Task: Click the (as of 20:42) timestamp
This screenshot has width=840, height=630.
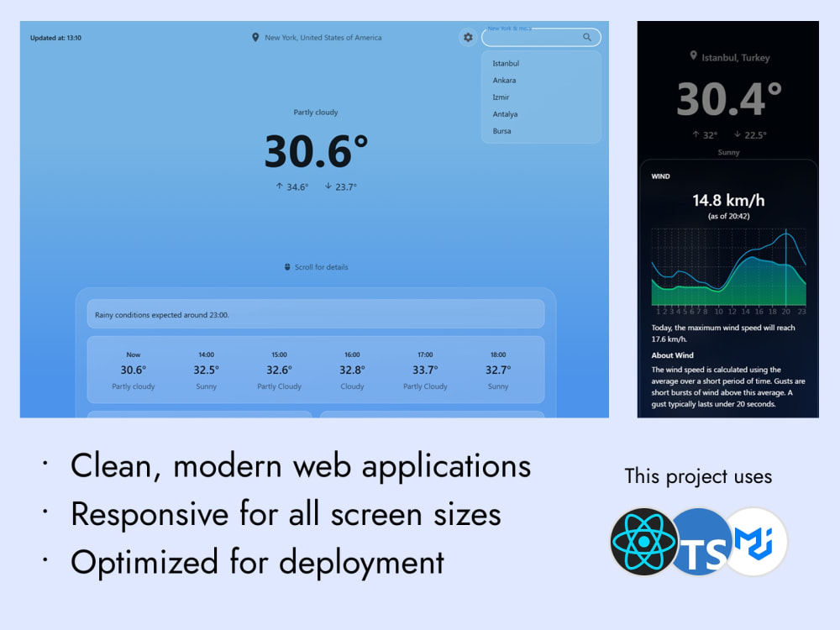Action: (x=728, y=217)
